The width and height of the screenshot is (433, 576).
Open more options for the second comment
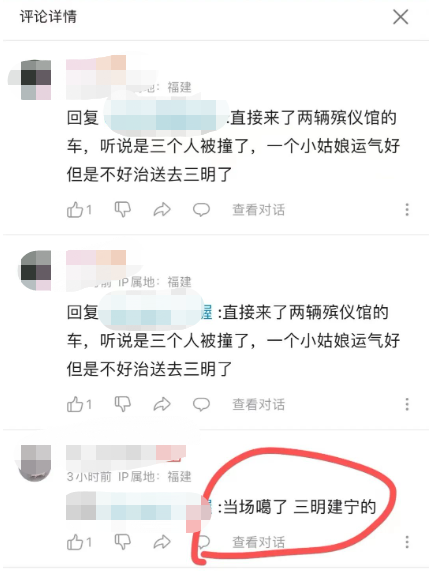[407, 404]
